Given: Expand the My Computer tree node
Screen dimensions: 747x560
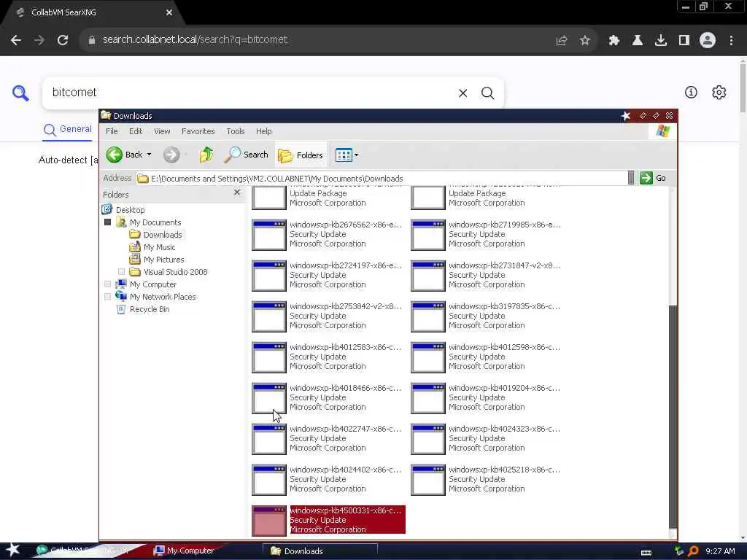Looking at the screenshot, I should point(108,284).
